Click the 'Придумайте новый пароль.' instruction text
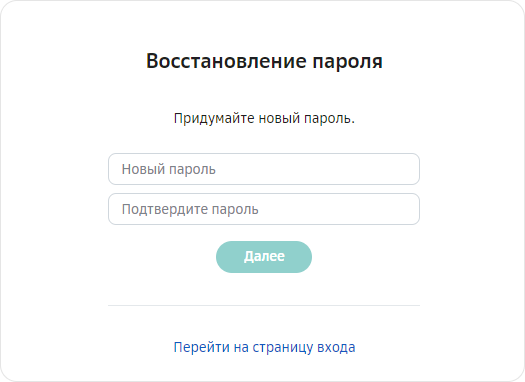The width and height of the screenshot is (525, 382). pos(264,118)
